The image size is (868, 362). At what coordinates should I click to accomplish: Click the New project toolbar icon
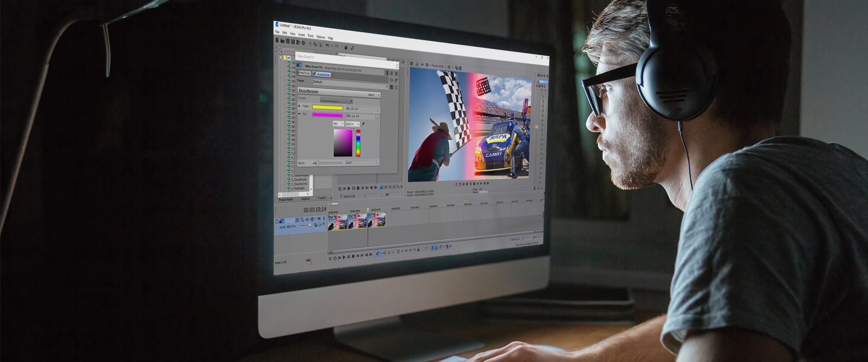277,40
